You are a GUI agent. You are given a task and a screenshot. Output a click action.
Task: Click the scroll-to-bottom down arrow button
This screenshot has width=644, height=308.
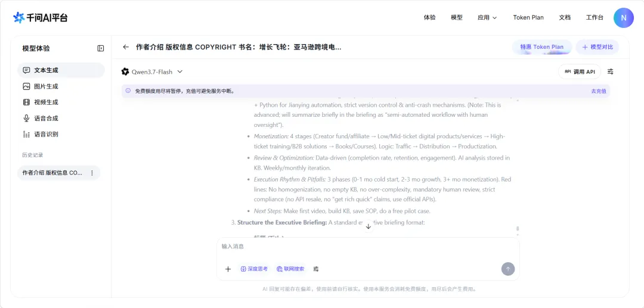click(x=369, y=226)
